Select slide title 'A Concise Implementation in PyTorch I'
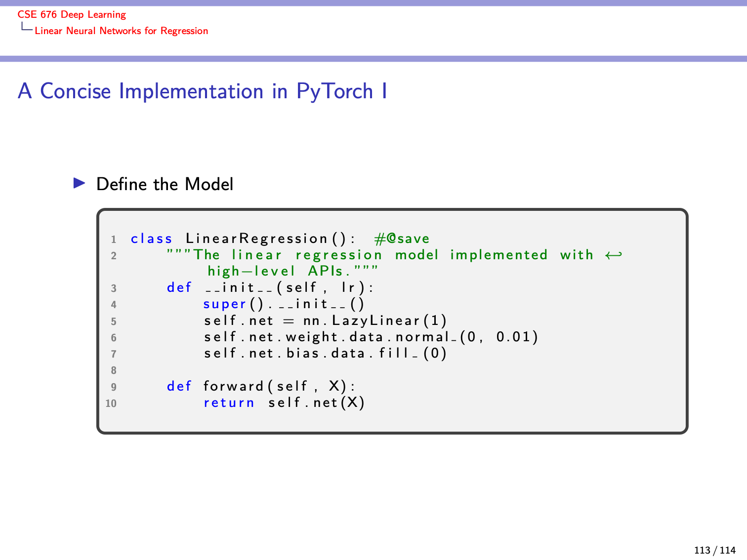747x560 pixels. pyautogui.click(x=203, y=91)
